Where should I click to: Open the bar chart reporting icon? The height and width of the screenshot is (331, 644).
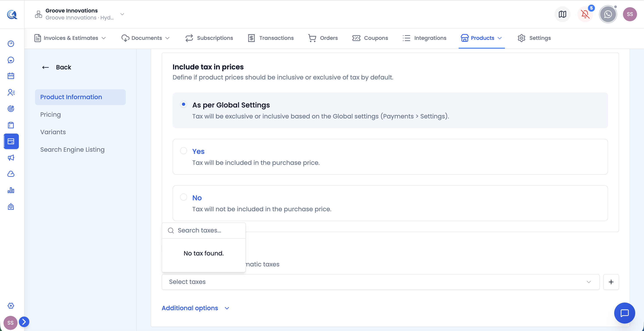pos(11,190)
